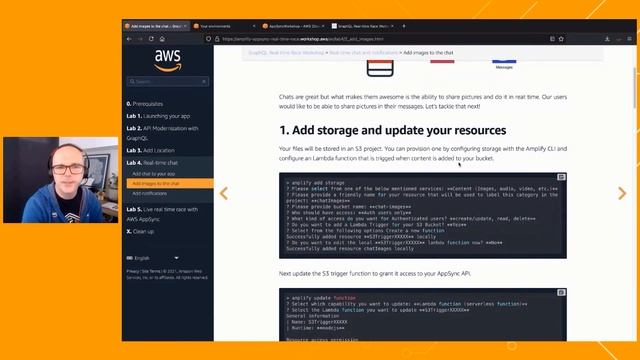The height and width of the screenshot is (360, 640).
Task: Click the Site Terms footer link
Action: [x=151, y=271]
